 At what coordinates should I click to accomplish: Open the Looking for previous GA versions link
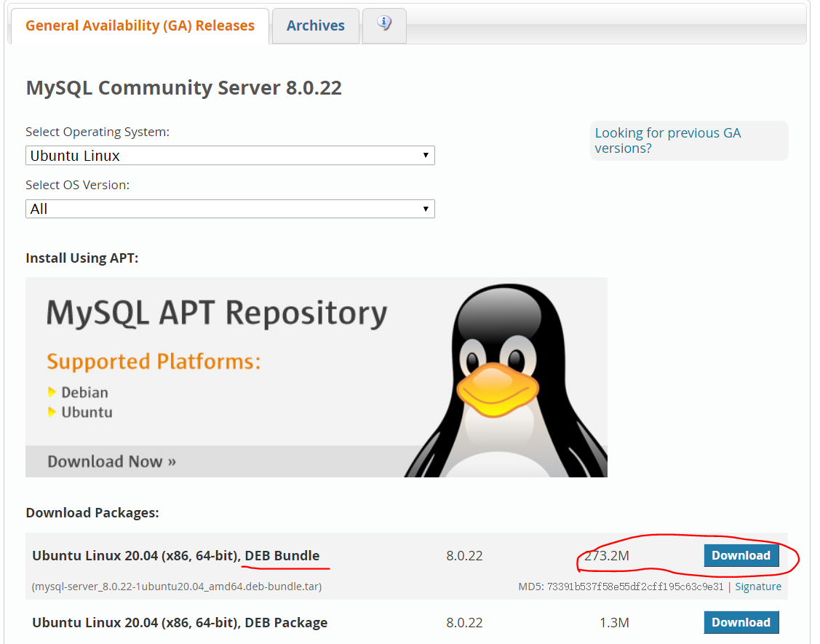pyautogui.click(x=668, y=140)
